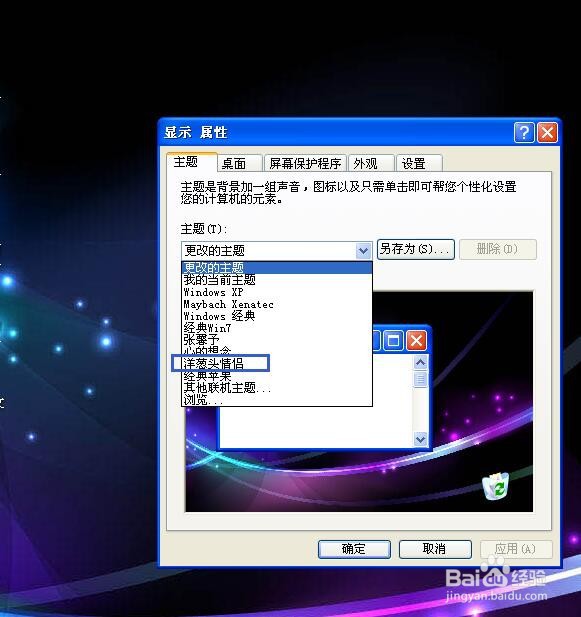Click preview scrollbar up arrow

421,362
